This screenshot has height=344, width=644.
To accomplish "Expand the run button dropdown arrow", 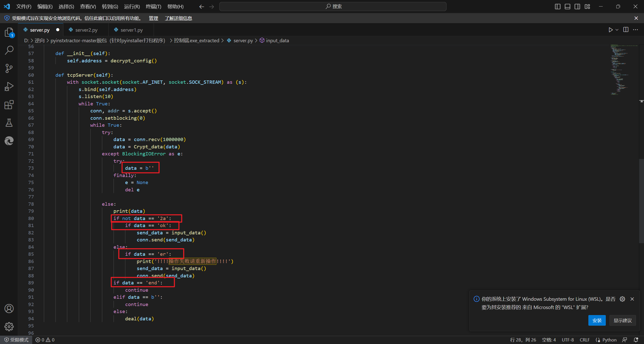I will click(x=617, y=30).
